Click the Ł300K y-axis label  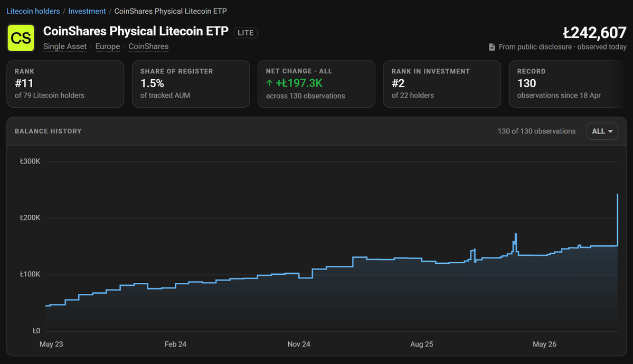coord(30,161)
